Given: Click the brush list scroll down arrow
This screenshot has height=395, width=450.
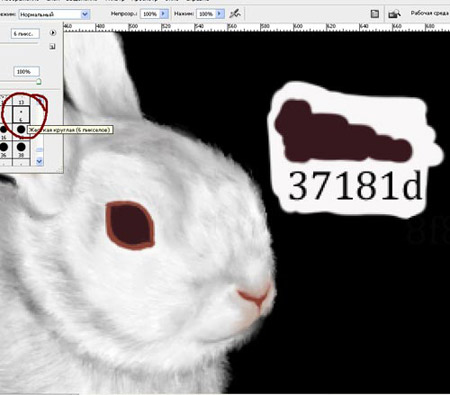Looking at the screenshot, I should (x=39, y=162).
